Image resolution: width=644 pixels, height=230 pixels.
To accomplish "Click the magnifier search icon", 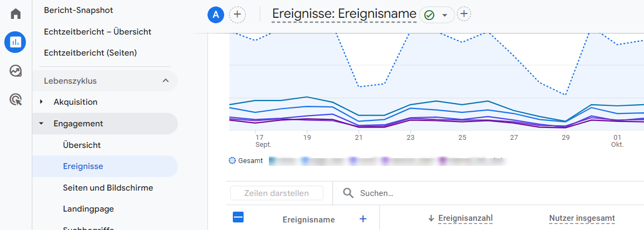I will point(348,193).
